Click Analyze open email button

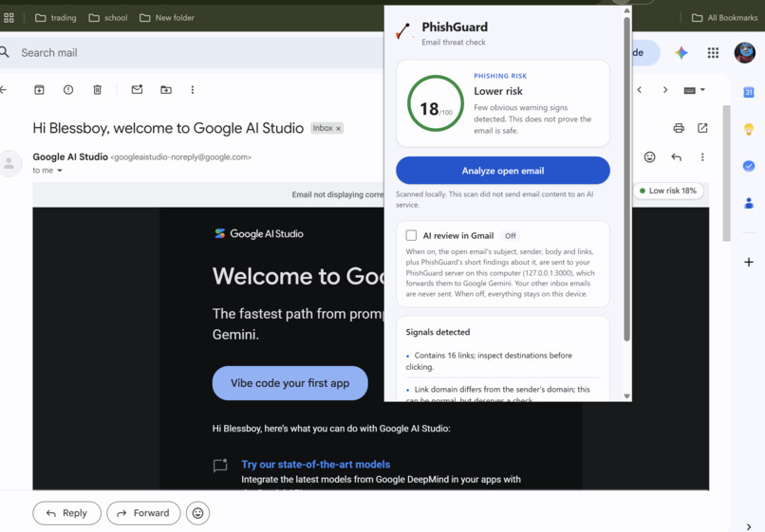click(502, 171)
